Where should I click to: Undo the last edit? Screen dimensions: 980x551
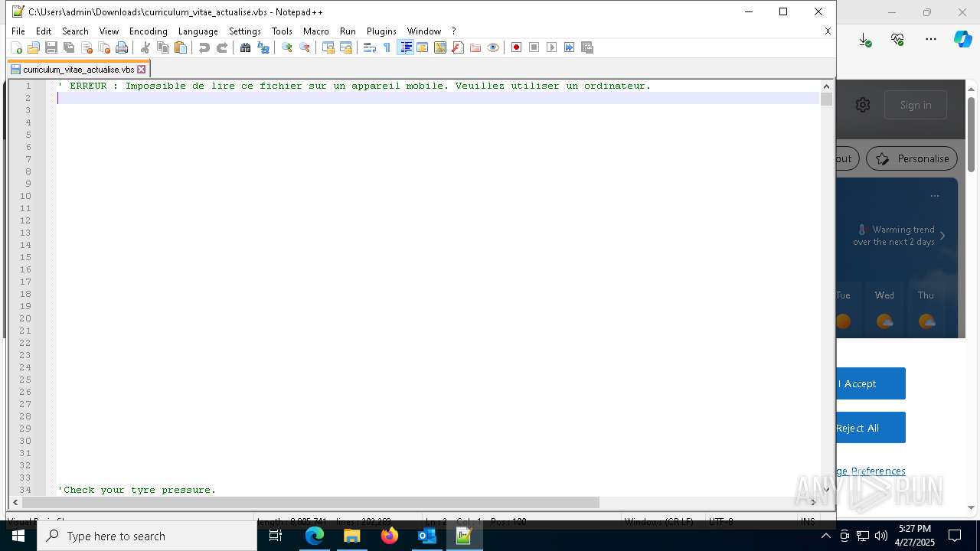(204, 47)
